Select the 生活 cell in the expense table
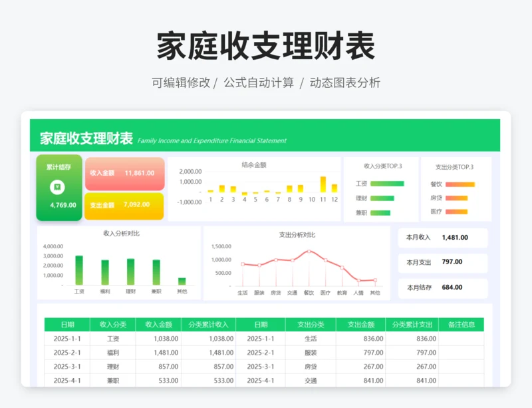This screenshot has width=532, height=408. [x=311, y=339]
